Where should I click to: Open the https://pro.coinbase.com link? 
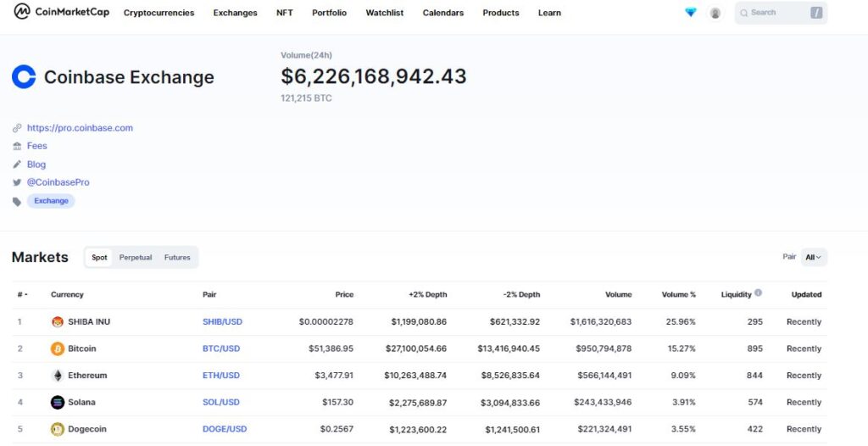pos(80,128)
